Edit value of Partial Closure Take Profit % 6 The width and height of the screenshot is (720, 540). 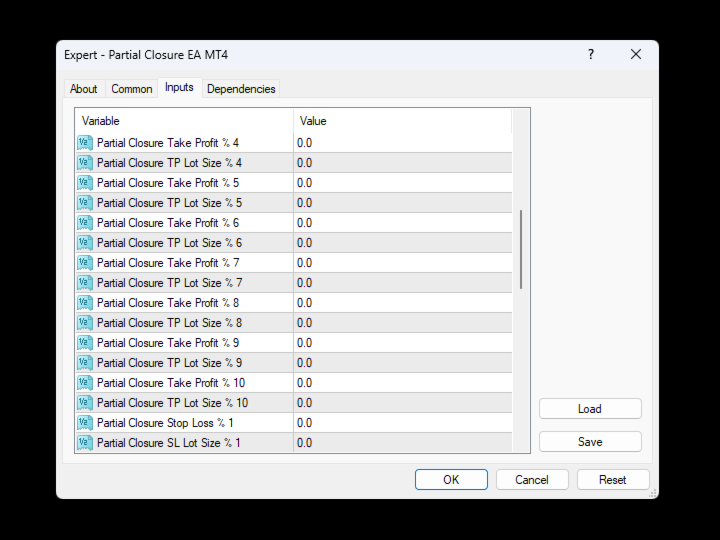(x=403, y=223)
